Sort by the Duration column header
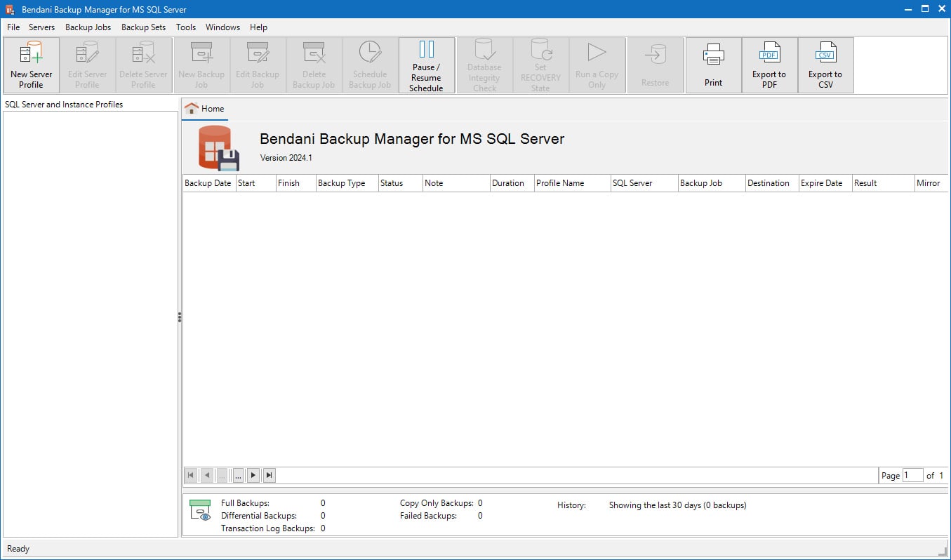The height and width of the screenshot is (560, 951). point(512,183)
